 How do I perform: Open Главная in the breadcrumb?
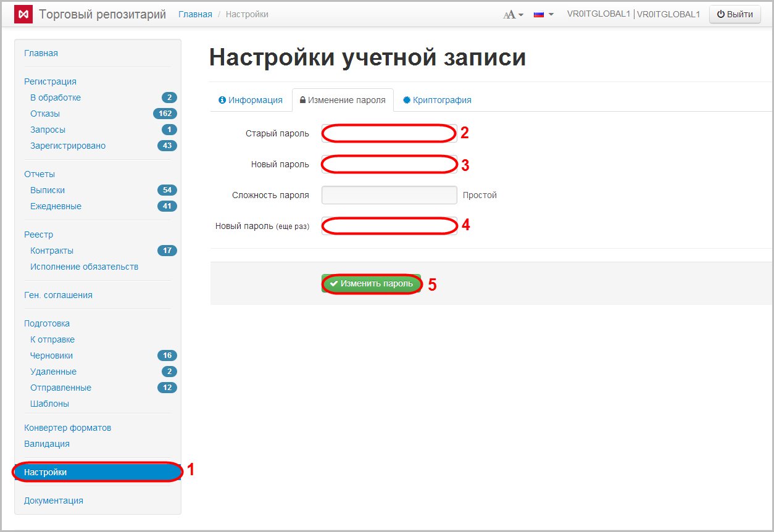click(x=195, y=14)
